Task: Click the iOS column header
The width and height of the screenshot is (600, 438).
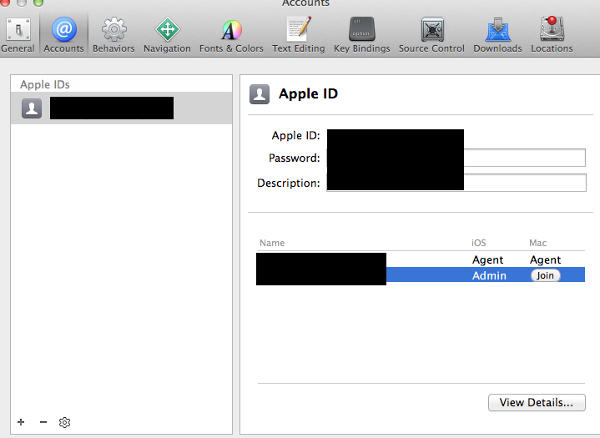Action: click(478, 243)
